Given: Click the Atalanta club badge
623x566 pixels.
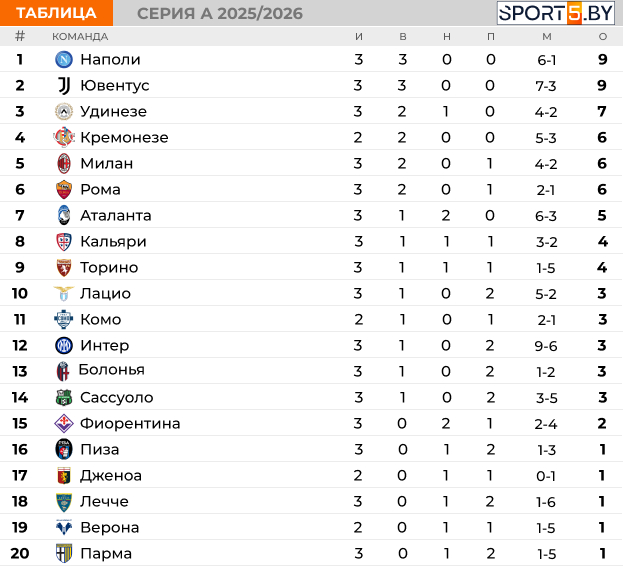Looking at the screenshot, I should (64, 215).
